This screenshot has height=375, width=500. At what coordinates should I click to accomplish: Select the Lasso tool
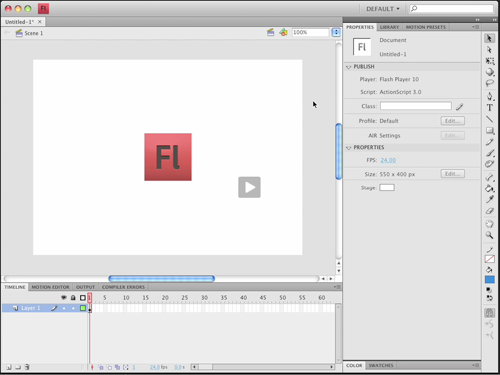[490, 83]
